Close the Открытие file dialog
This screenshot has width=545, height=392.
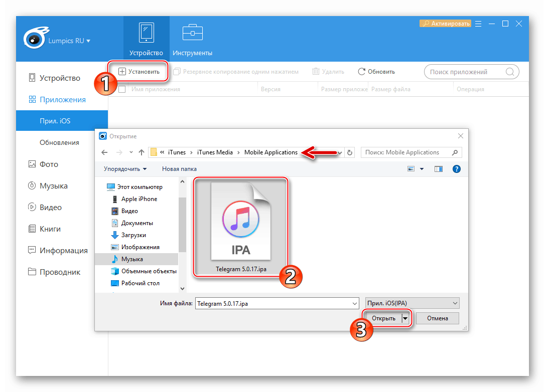(461, 136)
